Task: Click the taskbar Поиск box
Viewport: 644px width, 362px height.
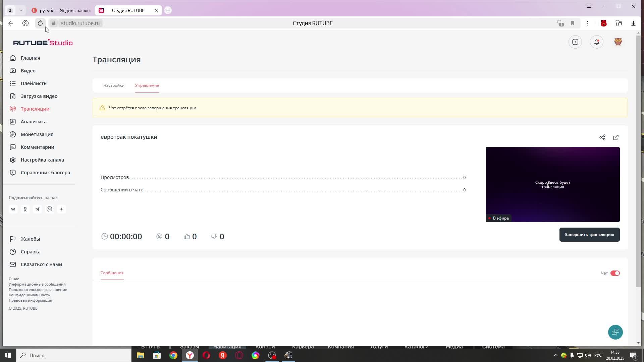Action: (x=74, y=355)
